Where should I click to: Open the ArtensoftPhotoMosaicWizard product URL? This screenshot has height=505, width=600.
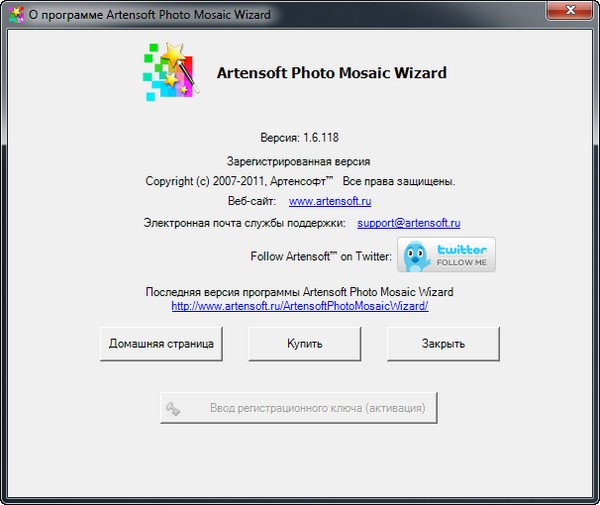[x=300, y=306]
